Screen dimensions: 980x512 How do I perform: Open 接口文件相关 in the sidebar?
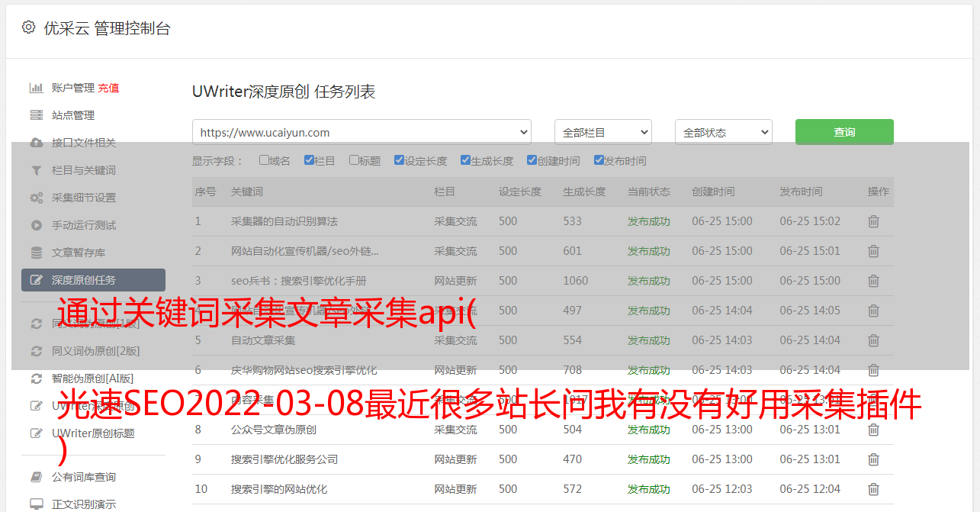pyautogui.click(x=84, y=143)
